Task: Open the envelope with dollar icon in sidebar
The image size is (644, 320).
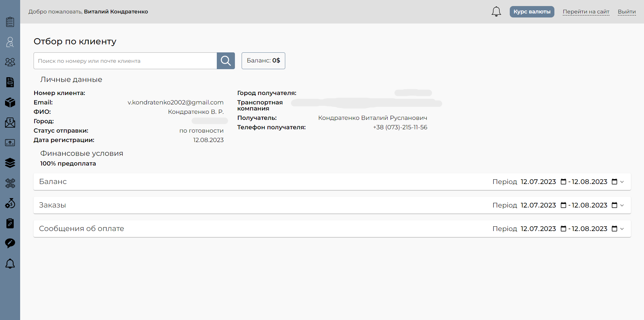Action: point(10,123)
